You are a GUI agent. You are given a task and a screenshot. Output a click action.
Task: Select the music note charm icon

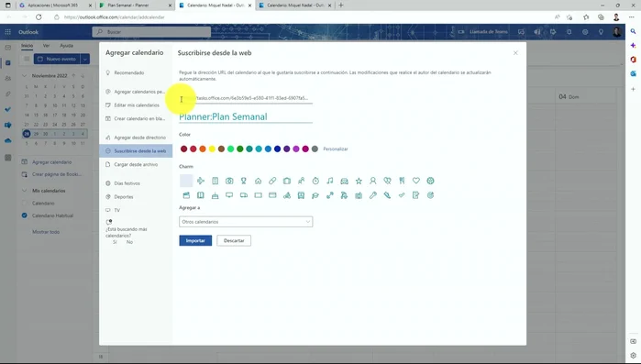tap(330, 181)
